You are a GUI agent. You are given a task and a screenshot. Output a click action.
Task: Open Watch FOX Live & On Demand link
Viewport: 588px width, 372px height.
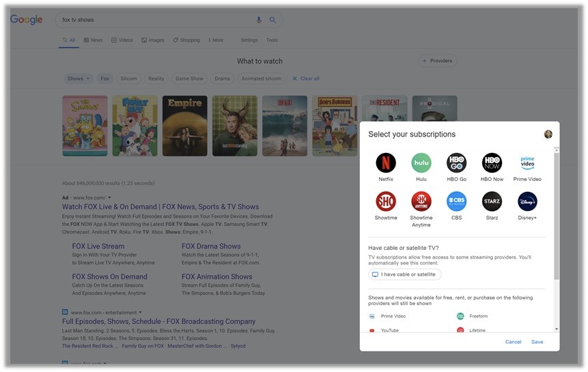click(x=160, y=207)
